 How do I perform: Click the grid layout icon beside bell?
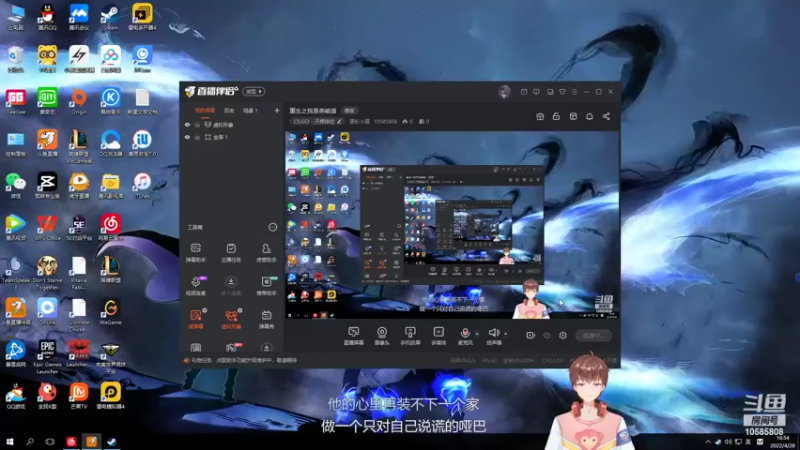[573, 116]
